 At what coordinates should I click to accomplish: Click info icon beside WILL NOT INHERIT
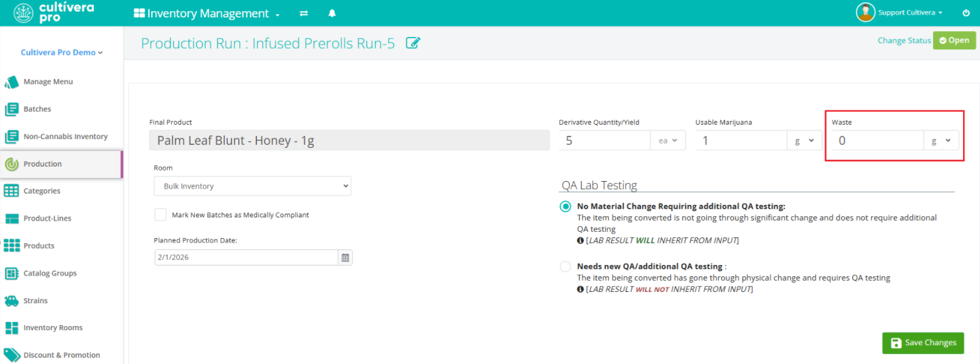click(x=580, y=289)
